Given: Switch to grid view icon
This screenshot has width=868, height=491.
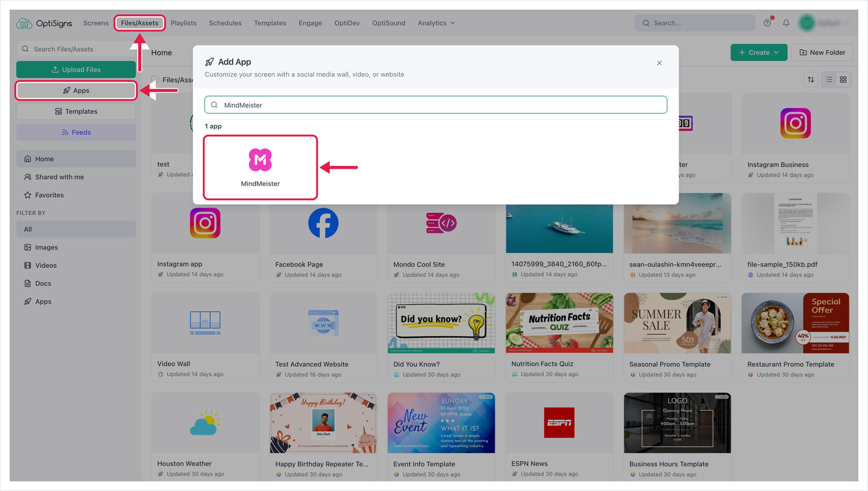Looking at the screenshot, I should tap(843, 80).
